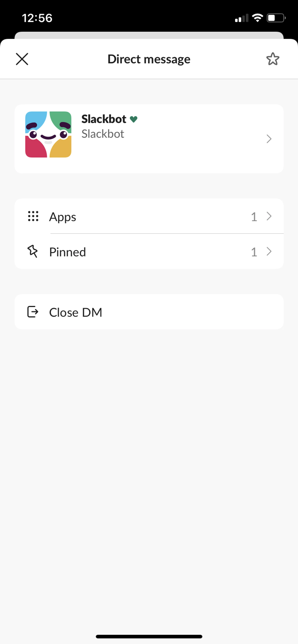298x644 pixels.
Task: Select the Close DM button
Action: click(x=149, y=312)
